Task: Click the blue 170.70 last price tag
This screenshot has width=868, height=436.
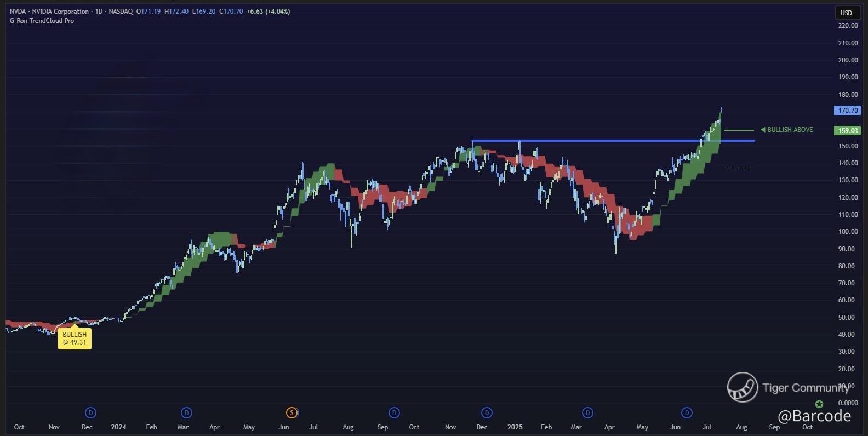Action: click(x=848, y=111)
